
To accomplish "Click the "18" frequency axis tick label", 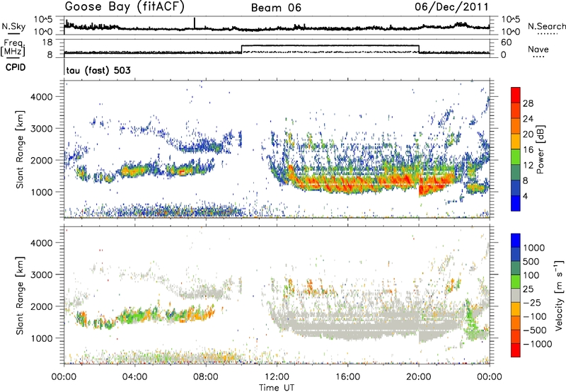I will coord(47,42).
